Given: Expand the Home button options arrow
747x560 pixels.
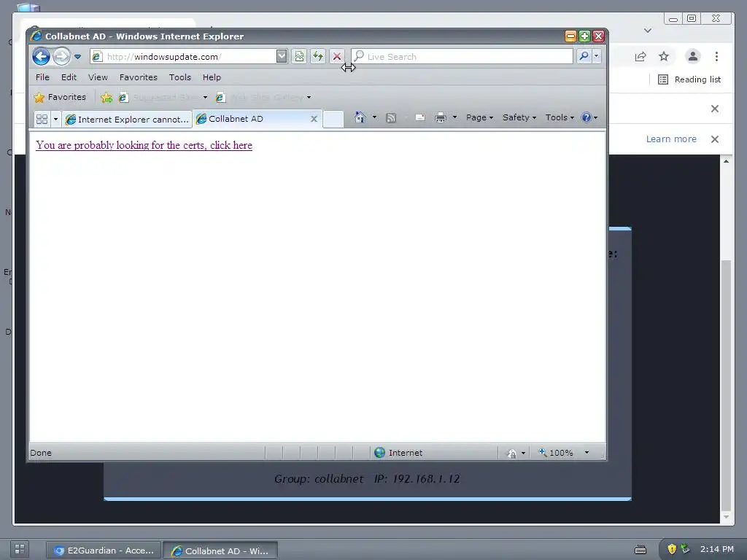Looking at the screenshot, I should (x=374, y=117).
